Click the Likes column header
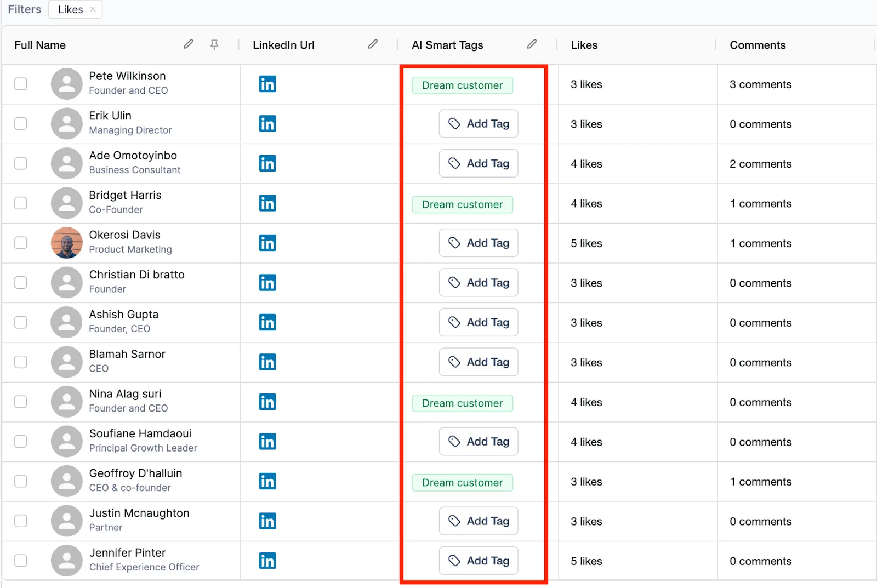 pos(584,45)
